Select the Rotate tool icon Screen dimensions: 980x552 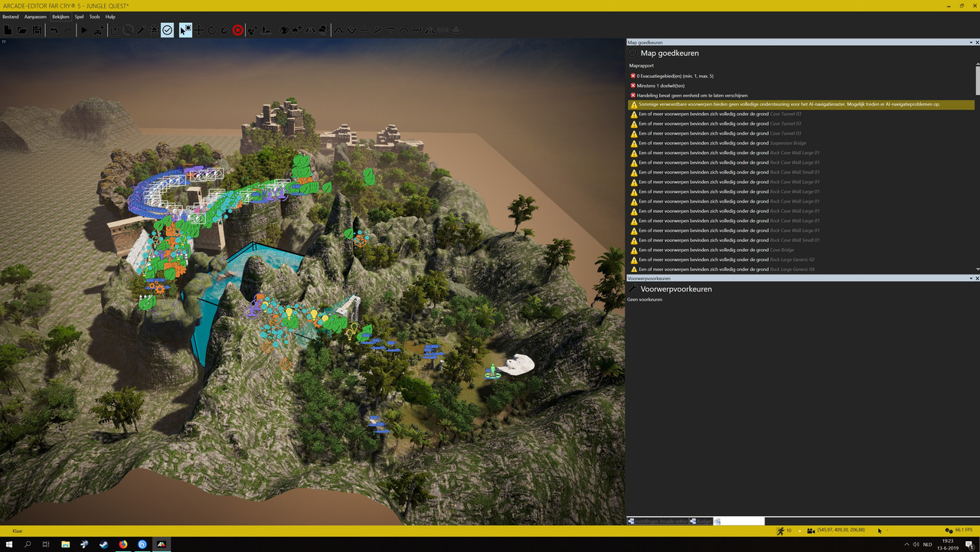(x=211, y=30)
